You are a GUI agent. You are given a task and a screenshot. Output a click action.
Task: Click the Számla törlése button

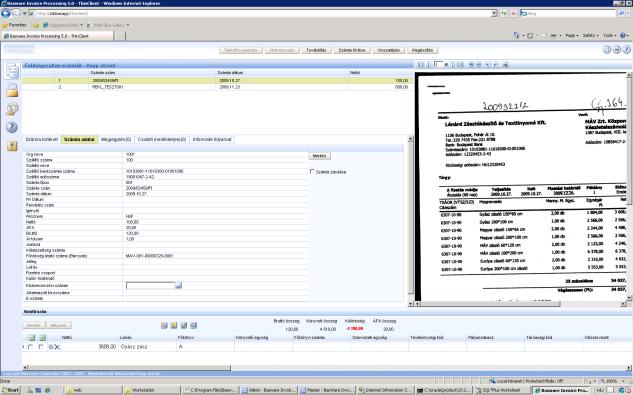(352, 50)
